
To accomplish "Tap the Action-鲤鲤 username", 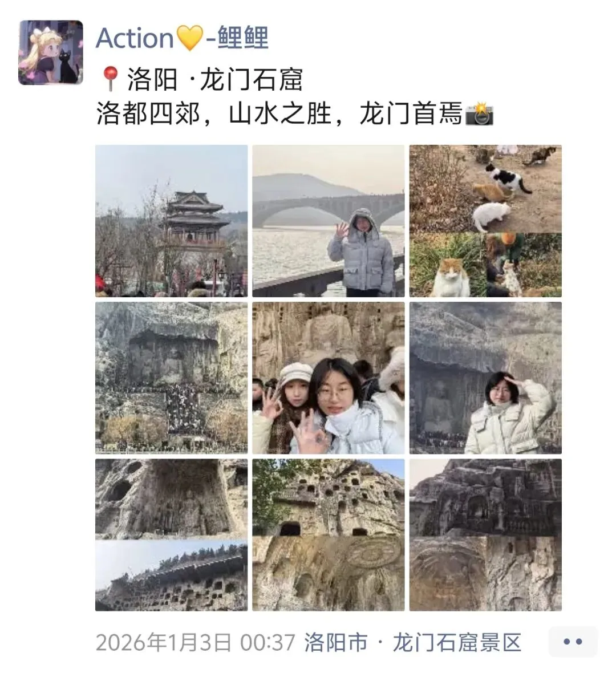I will 182,38.
